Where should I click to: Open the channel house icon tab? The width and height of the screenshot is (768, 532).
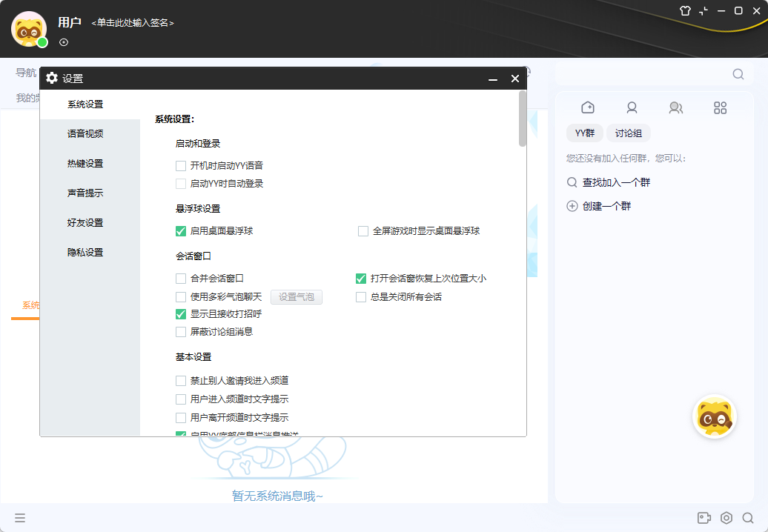(x=588, y=107)
